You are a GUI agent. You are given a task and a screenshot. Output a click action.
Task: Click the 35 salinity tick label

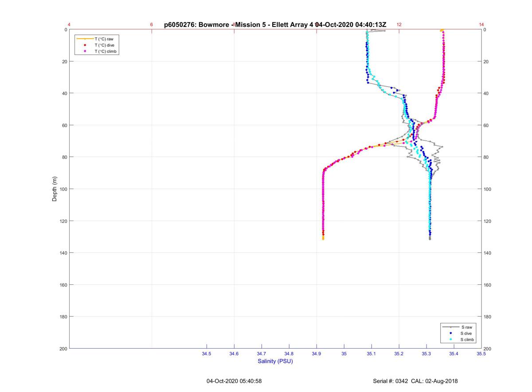click(344, 354)
